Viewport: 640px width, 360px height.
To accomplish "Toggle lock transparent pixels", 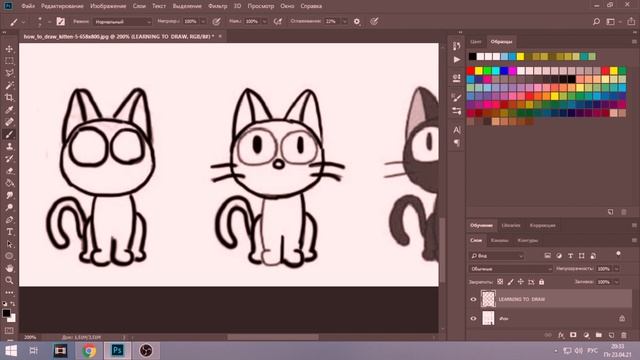I will [x=500, y=282].
